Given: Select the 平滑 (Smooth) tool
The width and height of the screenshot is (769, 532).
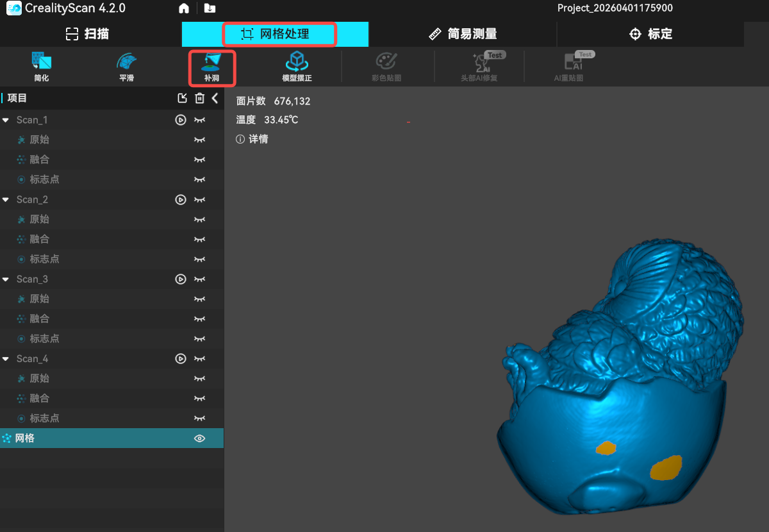Looking at the screenshot, I should pos(126,67).
